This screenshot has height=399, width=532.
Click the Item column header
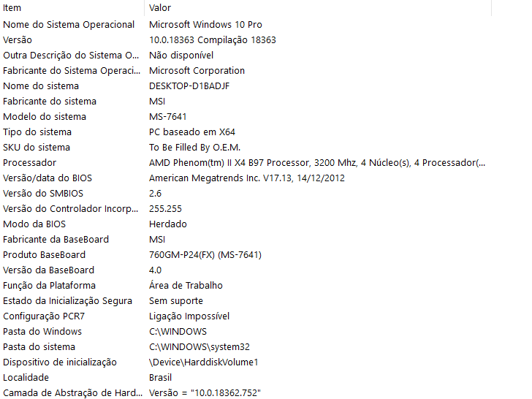pyautogui.click(x=72, y=8)
